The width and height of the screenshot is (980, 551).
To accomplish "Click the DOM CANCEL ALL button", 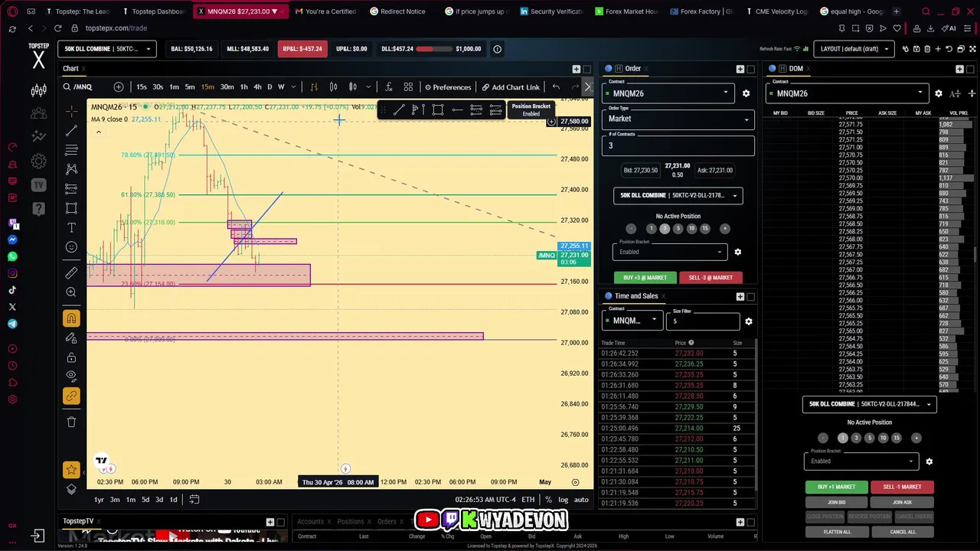I will [902, 532].
